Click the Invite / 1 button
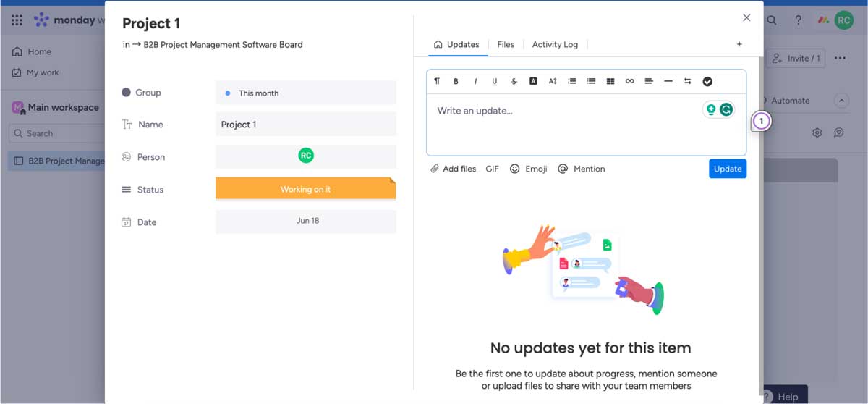The image size is (868, 404). pyautogui.click(x=796, y=58)
